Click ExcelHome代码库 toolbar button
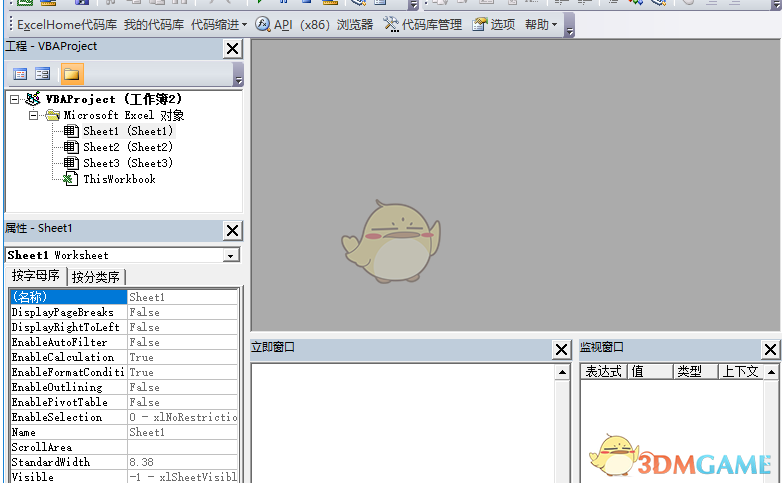 67,24
